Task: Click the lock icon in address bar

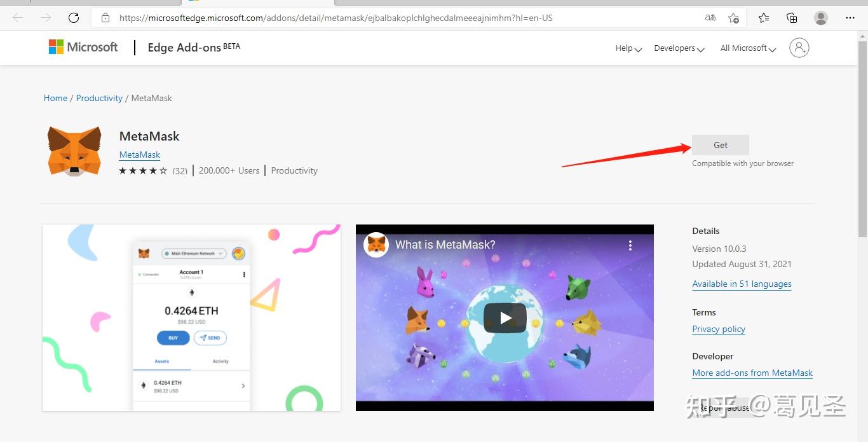Action: pos(105,18)
